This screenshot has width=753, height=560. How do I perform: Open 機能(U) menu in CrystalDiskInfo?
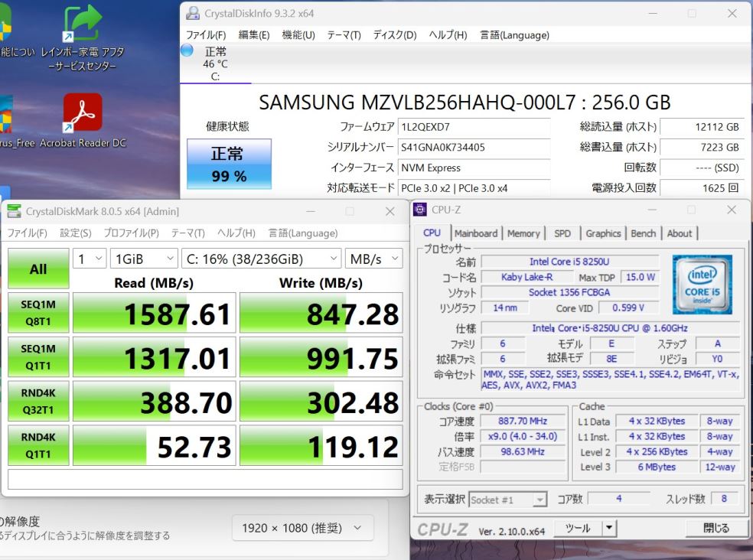298,35
